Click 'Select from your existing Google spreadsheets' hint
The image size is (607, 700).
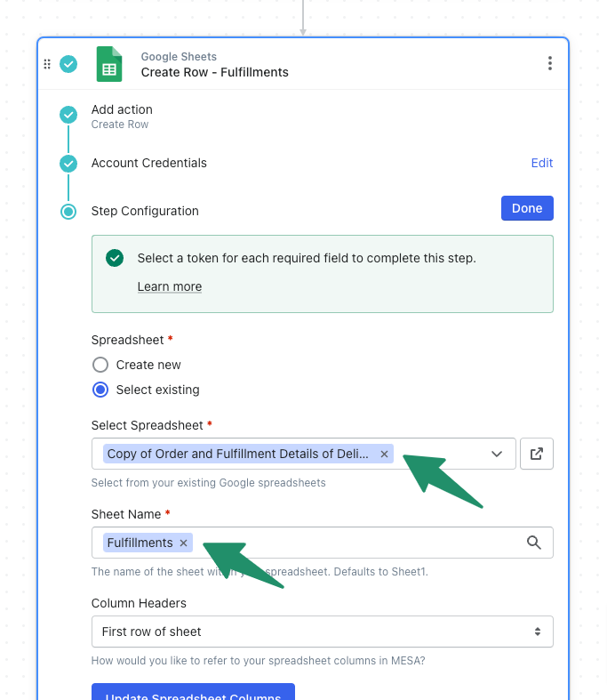[208, 483]
